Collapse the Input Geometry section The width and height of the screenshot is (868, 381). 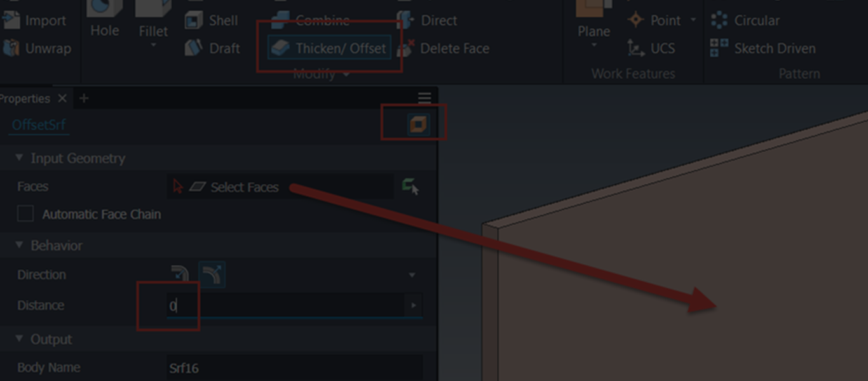tap(19, 158)
